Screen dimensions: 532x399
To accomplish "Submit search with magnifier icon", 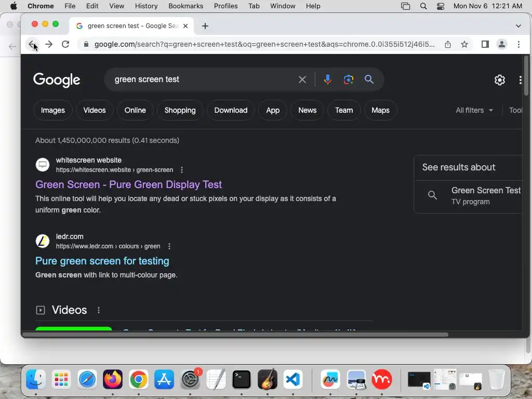I will coord(369,79).
